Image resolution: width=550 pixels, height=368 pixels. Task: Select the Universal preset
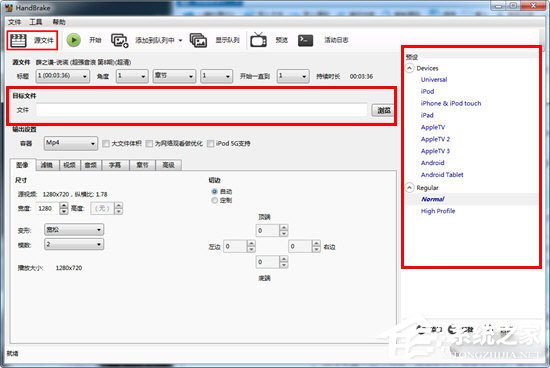pos(434,80)
